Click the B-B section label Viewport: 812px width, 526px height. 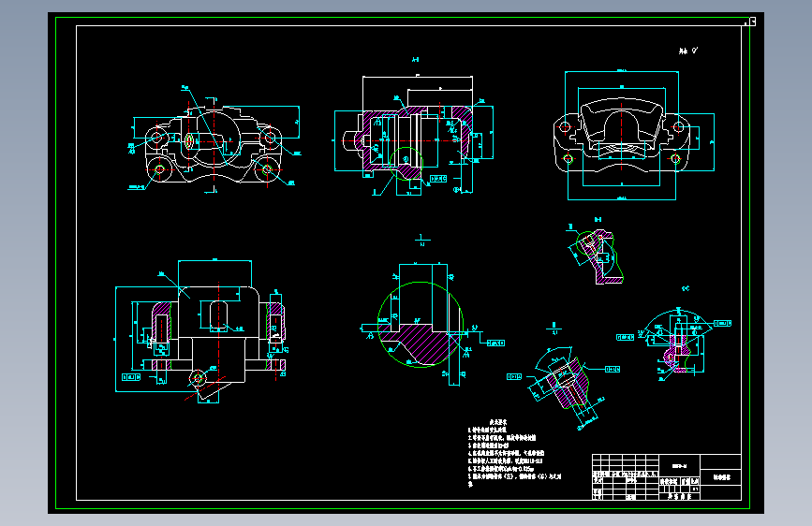pyautogui.click(x=598, y=220)
